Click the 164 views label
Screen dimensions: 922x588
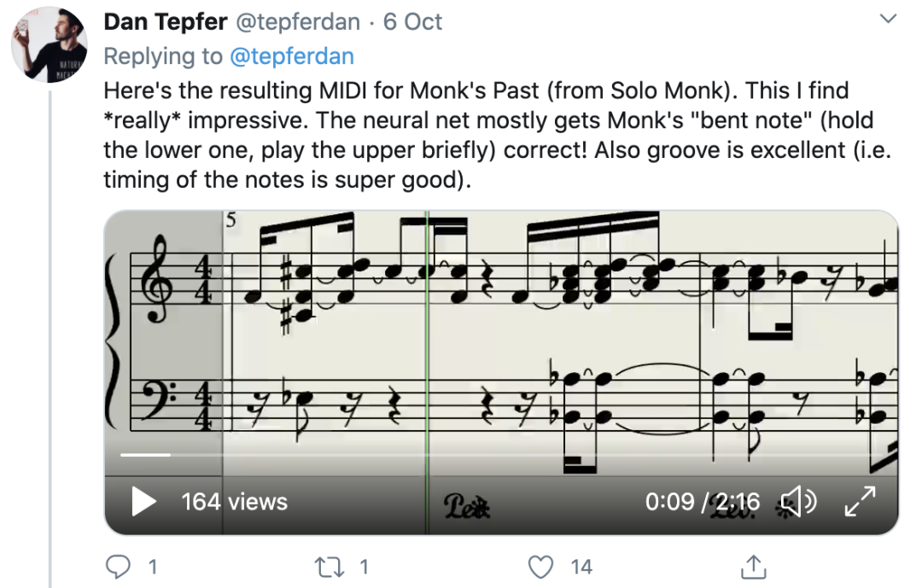point(234,502)
